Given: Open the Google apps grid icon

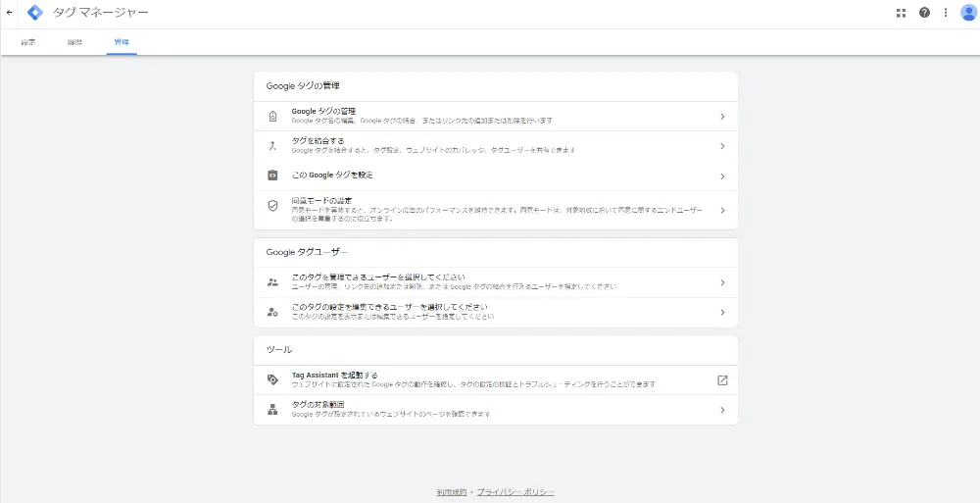Looking at the screenshot, I should click(901, 13).
